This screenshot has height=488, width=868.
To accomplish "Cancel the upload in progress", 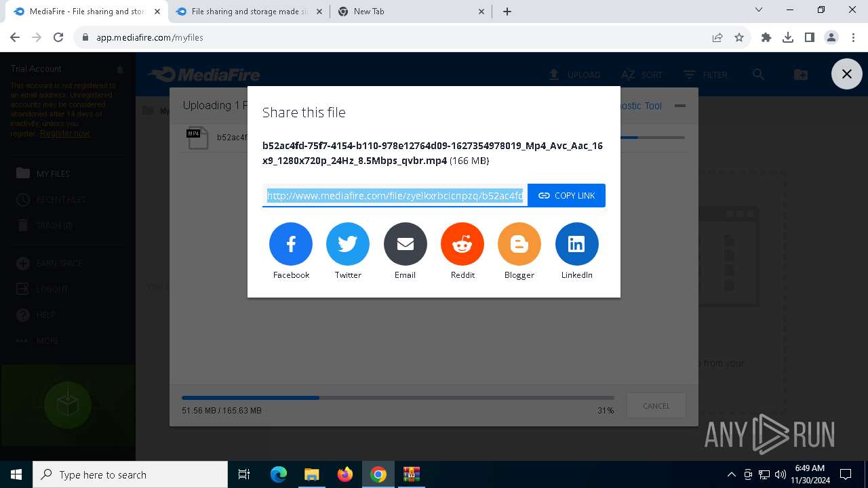I will [x=656, y=405].
